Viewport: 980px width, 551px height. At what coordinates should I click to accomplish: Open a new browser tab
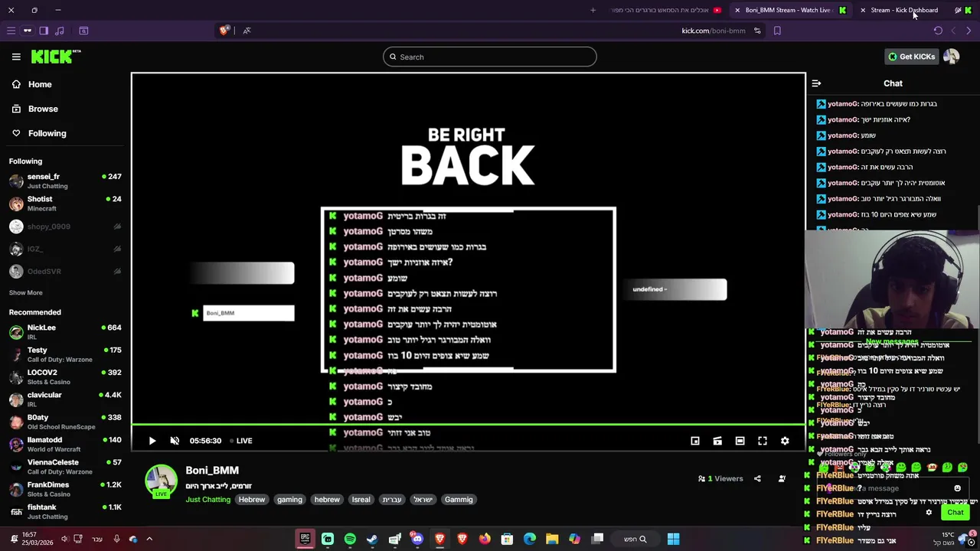[x=593, y=10]
